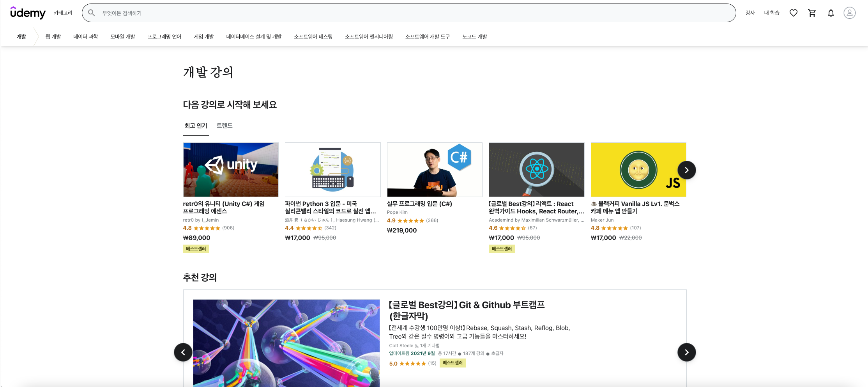This screenshot has width=868, height=387.
Task: Select the 개발 category in subnav
Action: click(x=21, y=37)
